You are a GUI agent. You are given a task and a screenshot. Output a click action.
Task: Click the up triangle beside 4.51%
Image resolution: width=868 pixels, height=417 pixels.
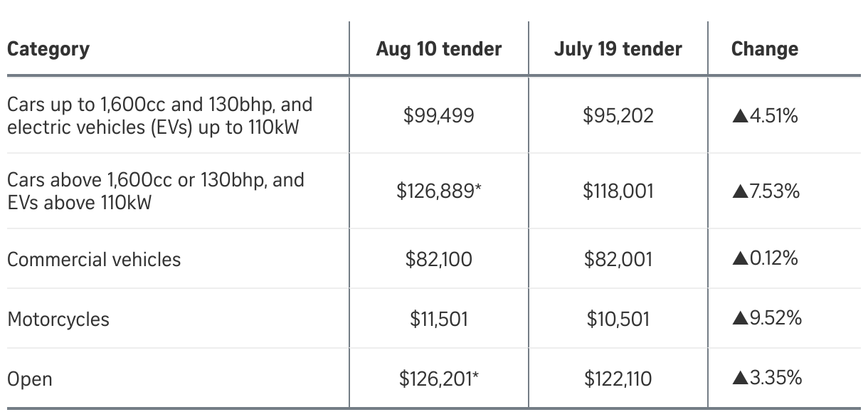(x=739, y=116)
